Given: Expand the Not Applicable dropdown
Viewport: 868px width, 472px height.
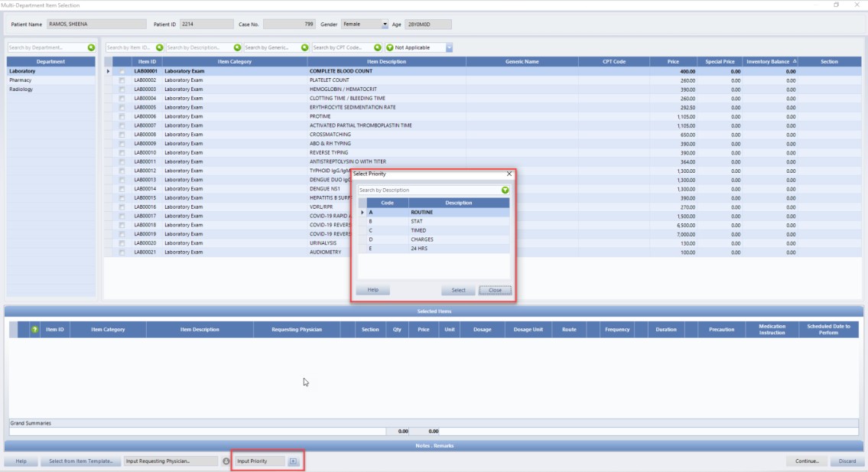Looking at the screenshot, I should (449, 47).
